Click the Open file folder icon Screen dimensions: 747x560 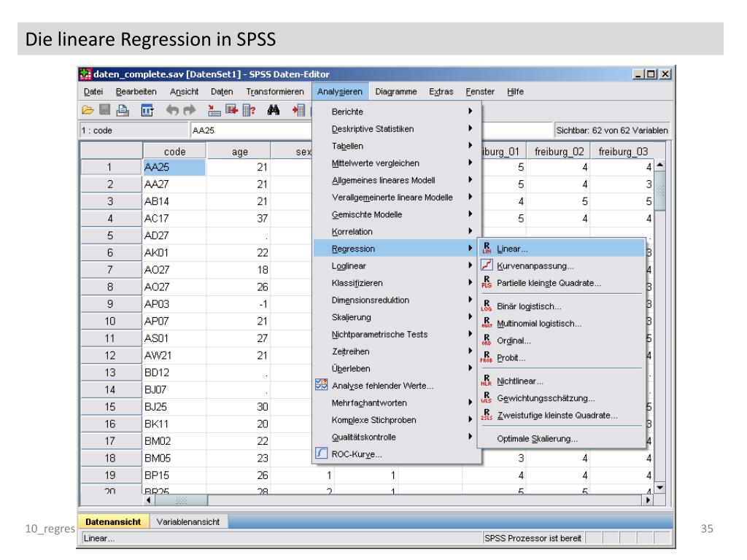(x=88, y=111)
